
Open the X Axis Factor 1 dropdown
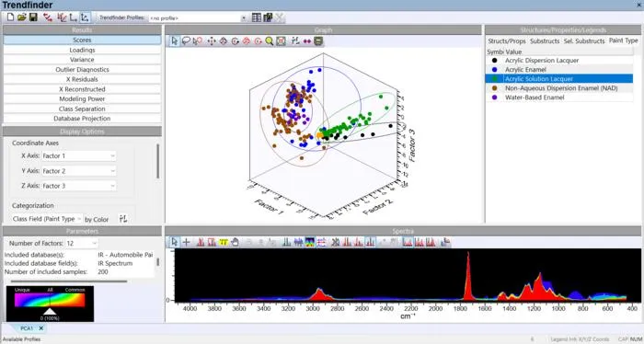click(78, 156)
